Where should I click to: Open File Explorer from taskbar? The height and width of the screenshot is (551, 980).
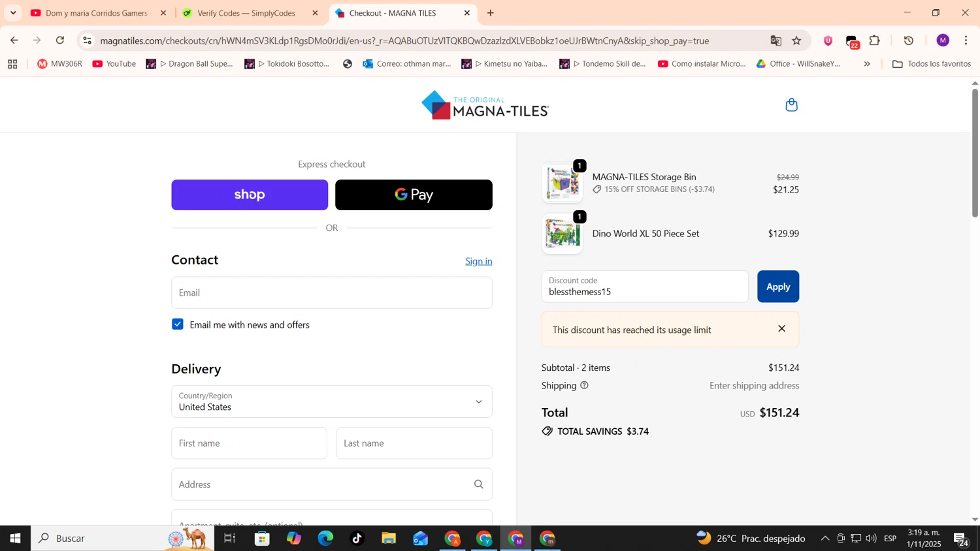click(x=389, y=539)
